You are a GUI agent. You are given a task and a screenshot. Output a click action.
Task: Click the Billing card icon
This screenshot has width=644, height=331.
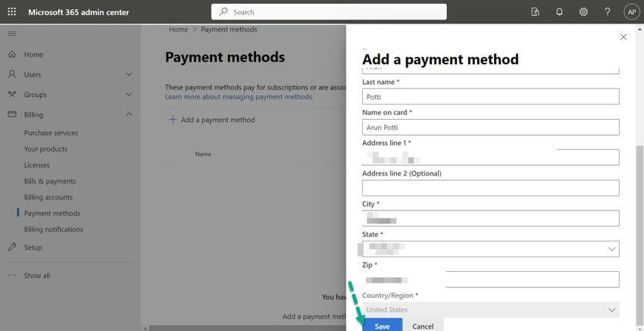[12, 114]
